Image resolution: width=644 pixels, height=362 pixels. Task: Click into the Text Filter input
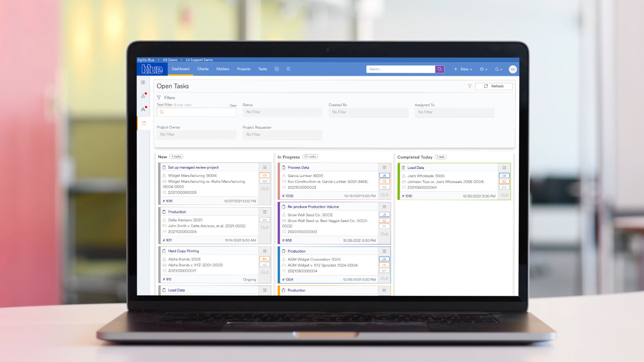[196, 112]
